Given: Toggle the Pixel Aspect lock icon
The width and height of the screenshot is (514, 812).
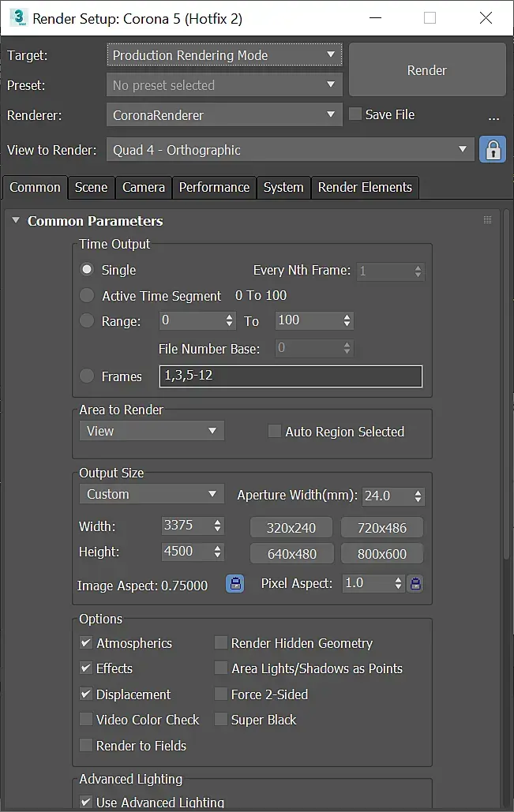Looking at the screenshot, I should click(415, 584).
